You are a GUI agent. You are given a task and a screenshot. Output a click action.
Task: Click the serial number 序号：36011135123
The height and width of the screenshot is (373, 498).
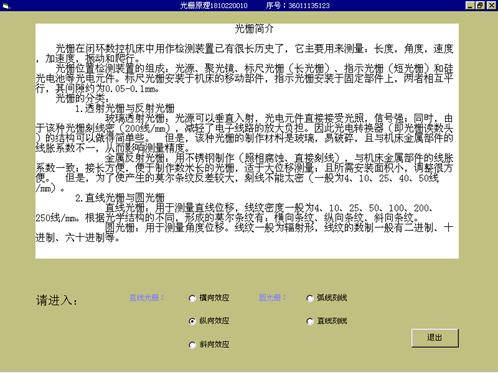[x=298, y=5]
